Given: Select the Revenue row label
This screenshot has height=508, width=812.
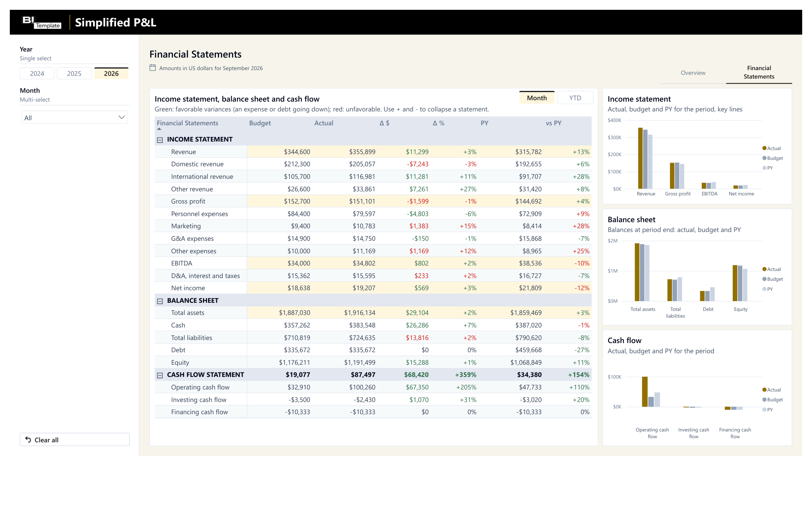Looking at the screenshot, I should pos(183,152).
